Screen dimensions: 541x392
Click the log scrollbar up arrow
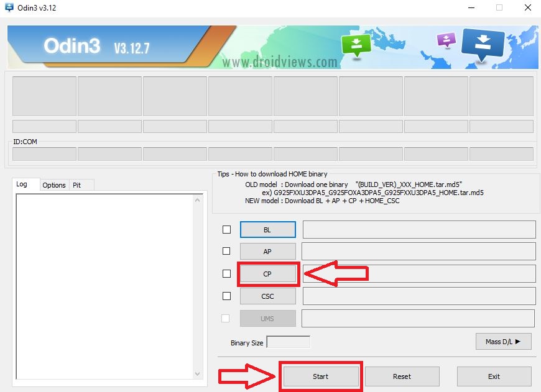(x=197, y=200)
